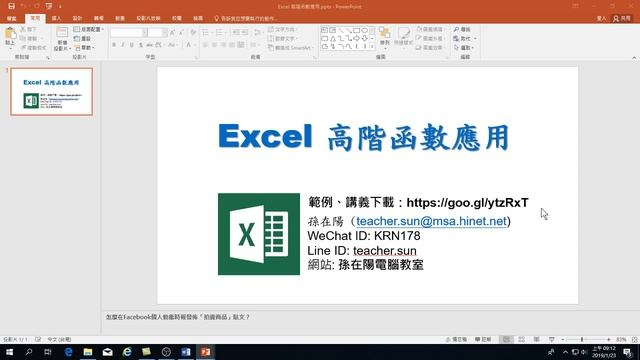This screenshot has width=640, height=360.
Task: Open the File tab
Action: coord(12,18)
